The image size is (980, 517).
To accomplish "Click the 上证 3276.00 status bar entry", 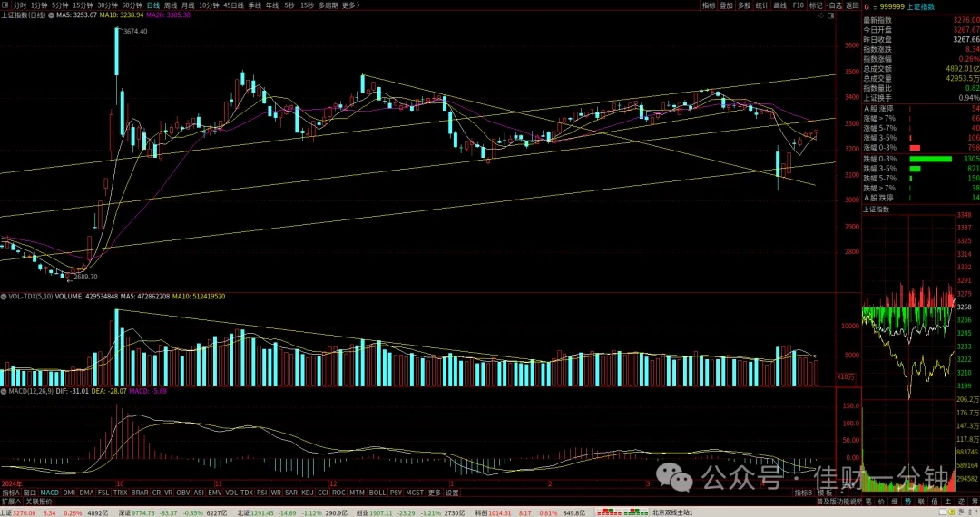I will 55,512.
